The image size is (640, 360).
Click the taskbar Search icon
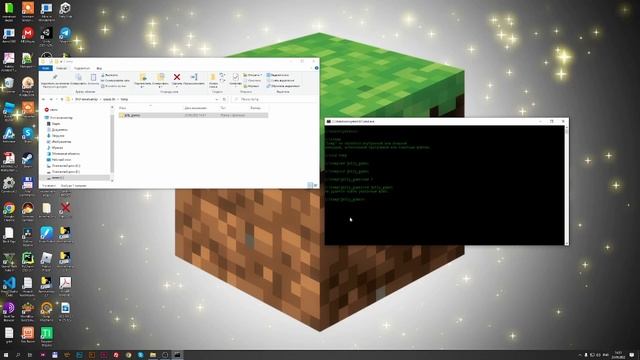coord(18,355)
